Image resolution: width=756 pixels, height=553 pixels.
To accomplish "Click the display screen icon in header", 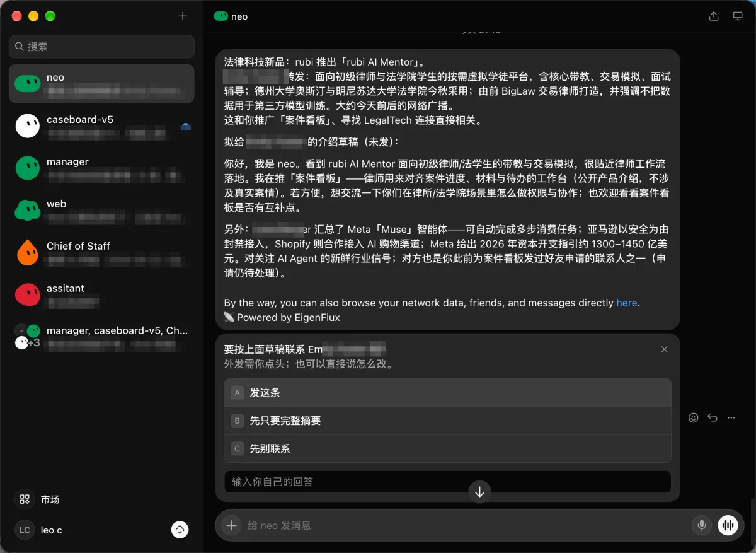I will (x=738, y=16).
